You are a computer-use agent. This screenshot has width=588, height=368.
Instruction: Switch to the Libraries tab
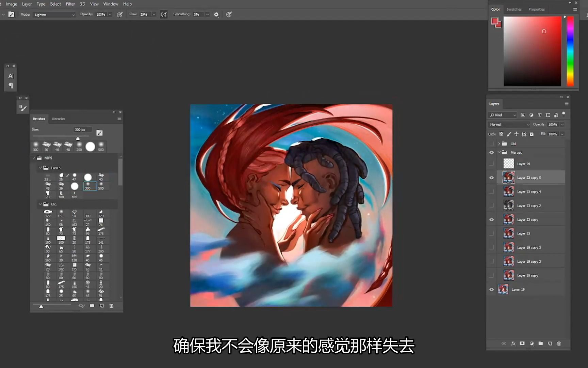[58, 119]
